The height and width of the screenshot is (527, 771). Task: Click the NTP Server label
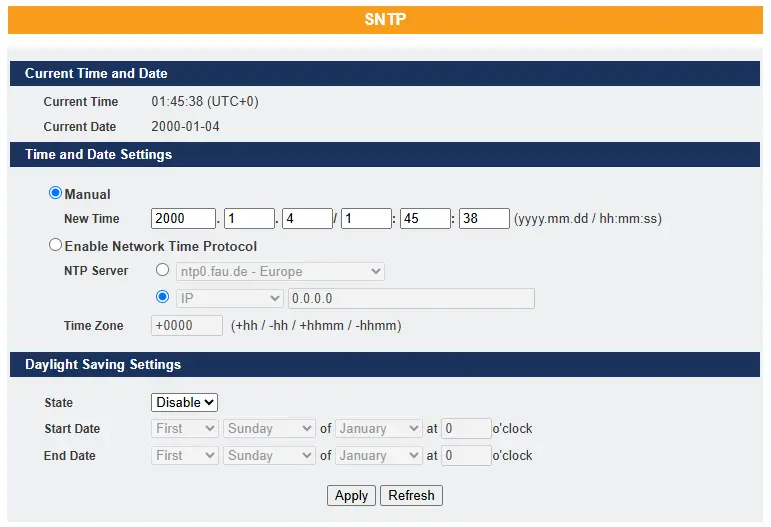pyautogui.click(x=96, y=271)
